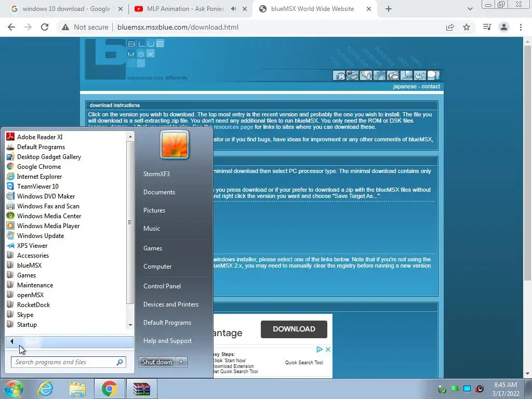Open WinRAR from the taskbar
The height and width of the screenshot is (399, 532).
tap(141, 389)
